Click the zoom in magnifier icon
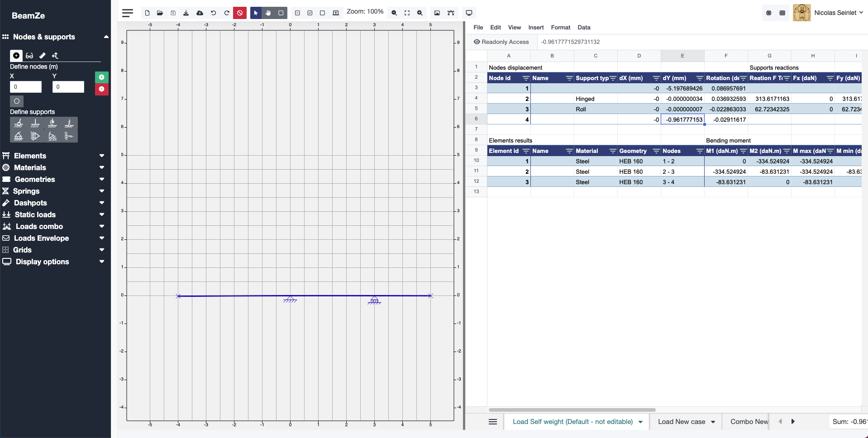Viewport: 868px width, 438px height. (420, 13)
